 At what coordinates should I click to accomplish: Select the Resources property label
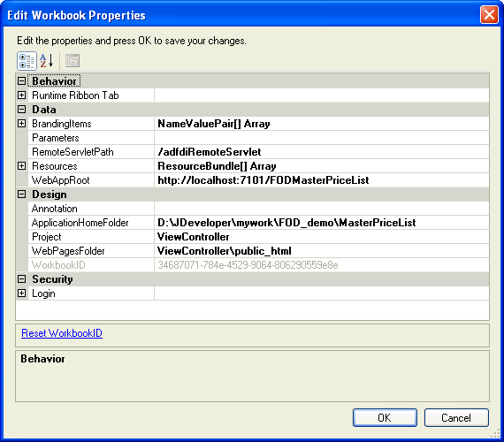(55, 166)
